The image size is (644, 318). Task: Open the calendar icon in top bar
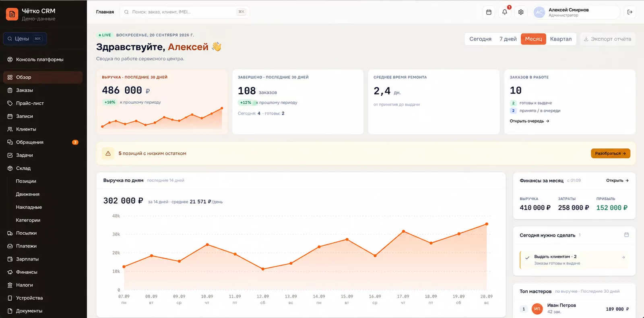coord(489,12)
